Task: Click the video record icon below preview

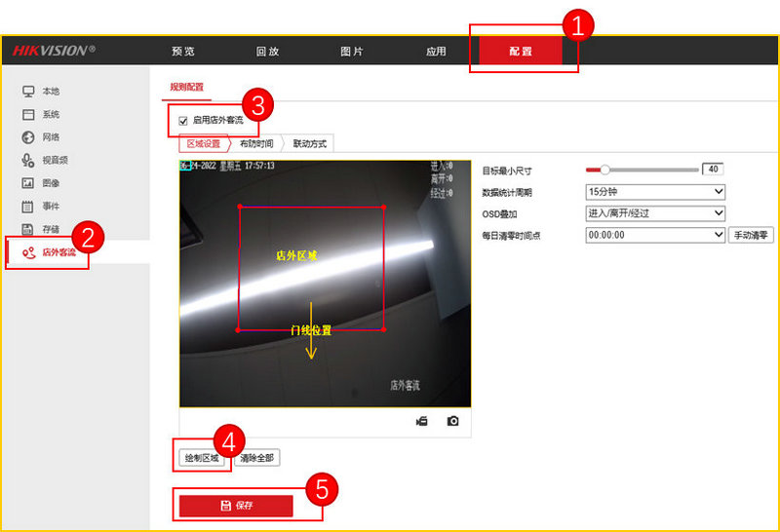Action: 422,421
